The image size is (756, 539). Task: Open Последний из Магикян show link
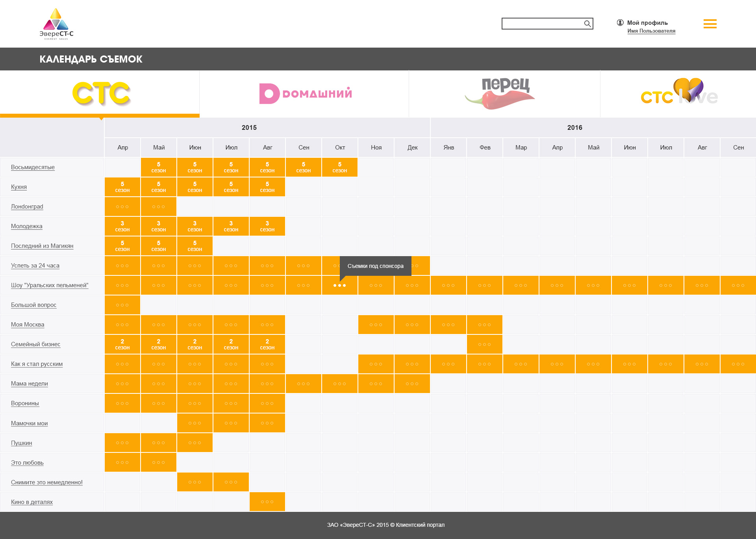coord(42,246)
